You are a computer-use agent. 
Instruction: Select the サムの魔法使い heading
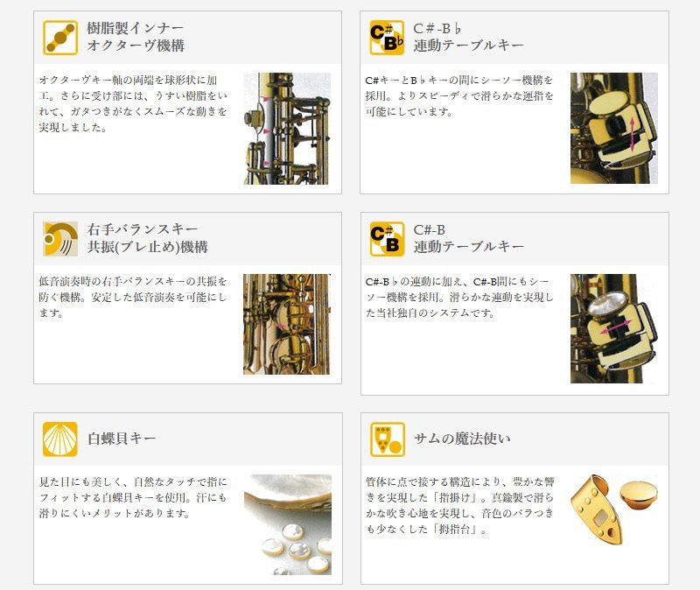click(x=462, y=439)
